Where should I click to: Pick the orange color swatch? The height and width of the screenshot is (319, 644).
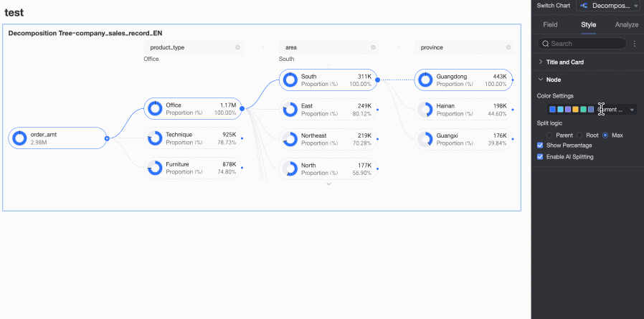[x=575, y=109]
